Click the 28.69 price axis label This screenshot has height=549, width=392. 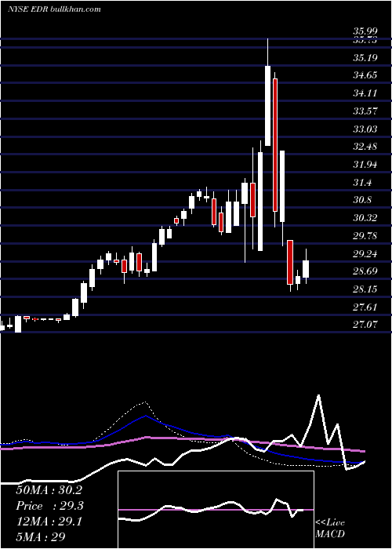[365, 271]
